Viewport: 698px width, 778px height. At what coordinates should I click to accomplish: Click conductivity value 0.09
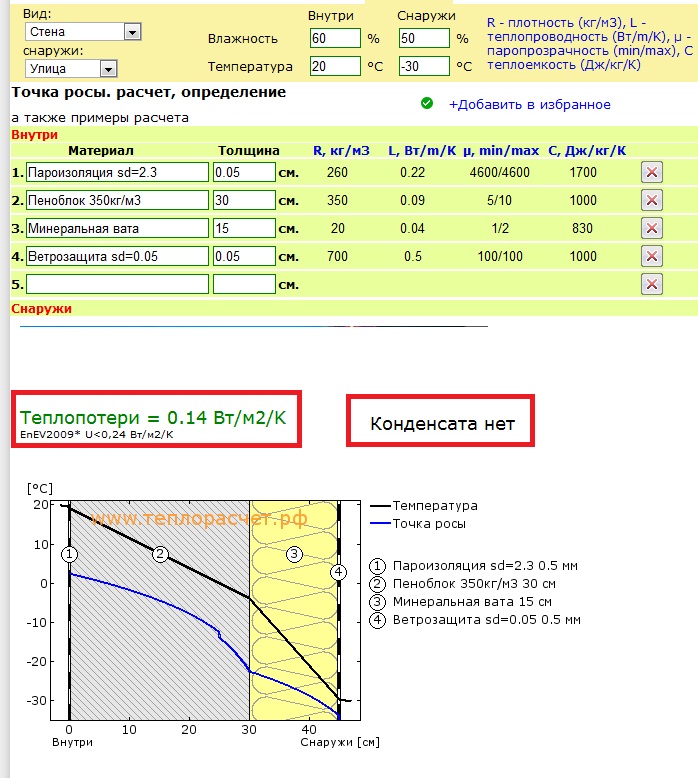pyautogui.click(x=412, y=200)
